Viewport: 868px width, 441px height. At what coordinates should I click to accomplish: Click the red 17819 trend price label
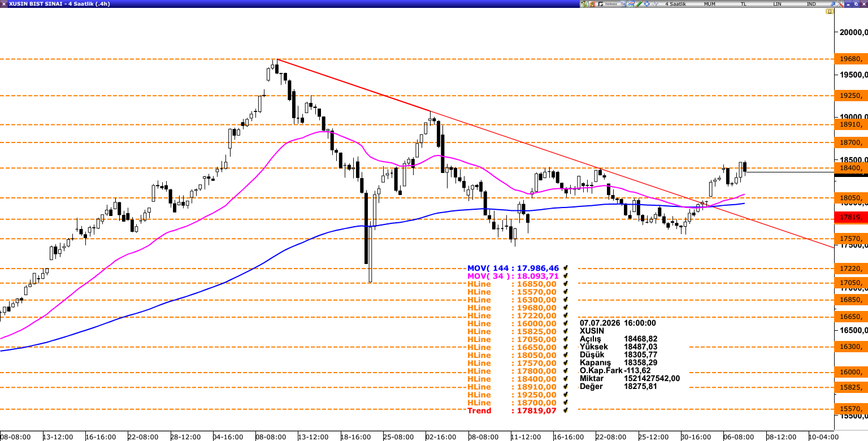(x=850, y=217)
